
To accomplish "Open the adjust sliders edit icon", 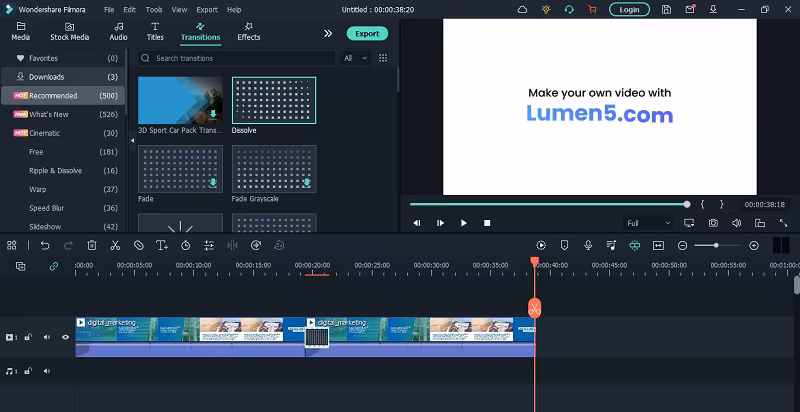I will 209,245.
